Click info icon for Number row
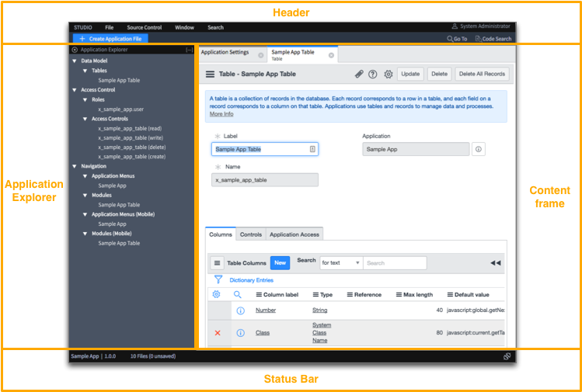Image resolution: width=582 pixels, height=392 pixels. coord(241,310)
